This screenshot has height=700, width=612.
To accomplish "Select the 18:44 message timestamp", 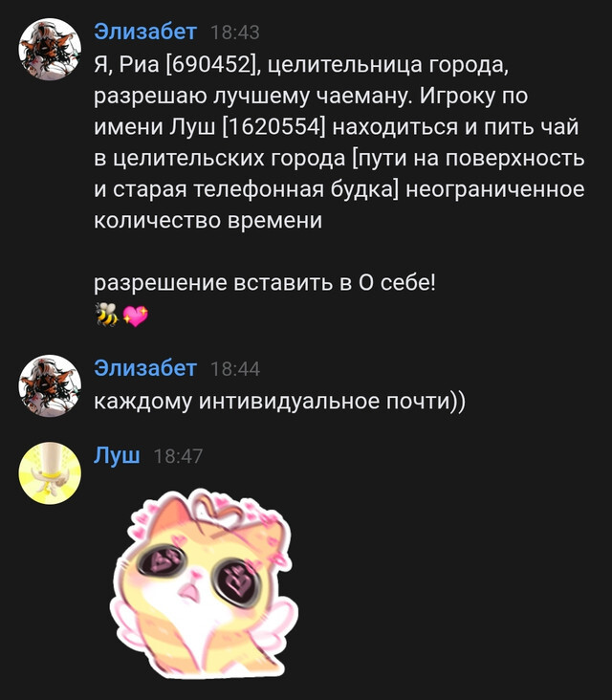I will pos(235,369).
